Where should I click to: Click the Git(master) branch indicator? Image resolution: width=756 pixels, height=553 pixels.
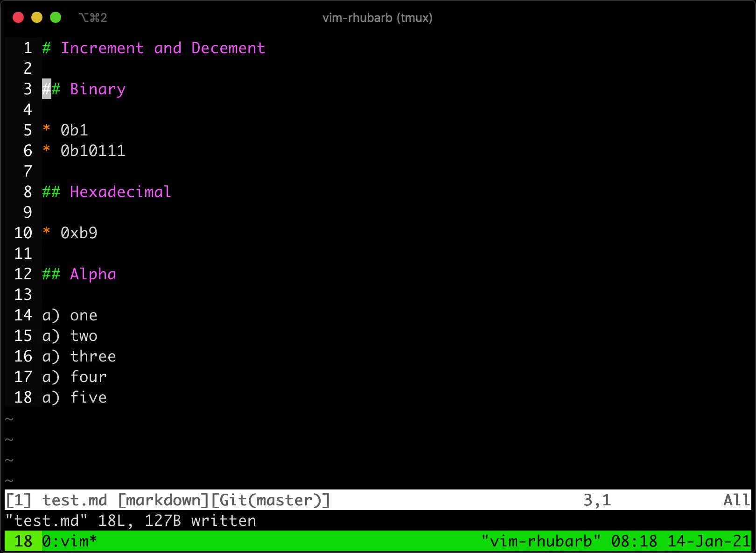271,500
